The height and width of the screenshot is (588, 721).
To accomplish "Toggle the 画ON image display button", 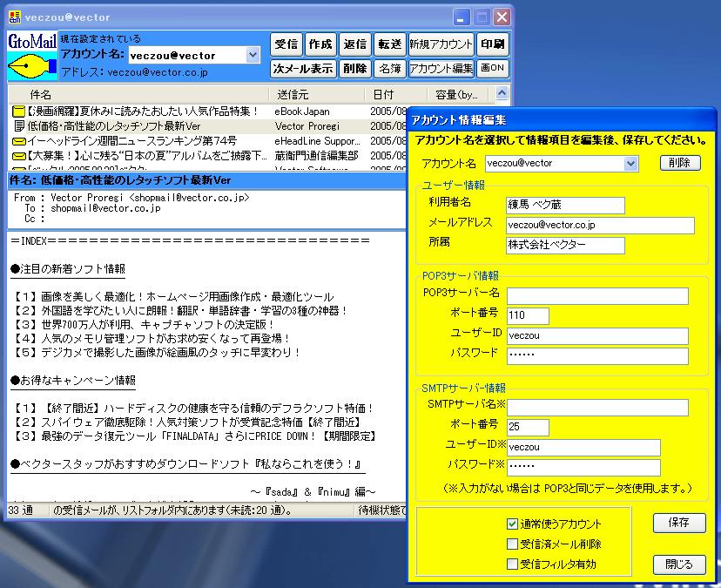I will click(493, 69).
